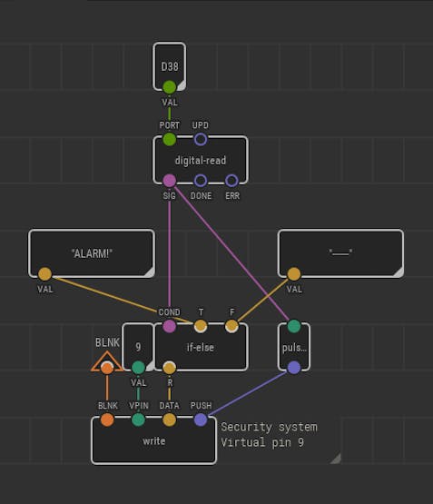
Task: Select the constant node labeled 9
Action: tap(138, 347)
